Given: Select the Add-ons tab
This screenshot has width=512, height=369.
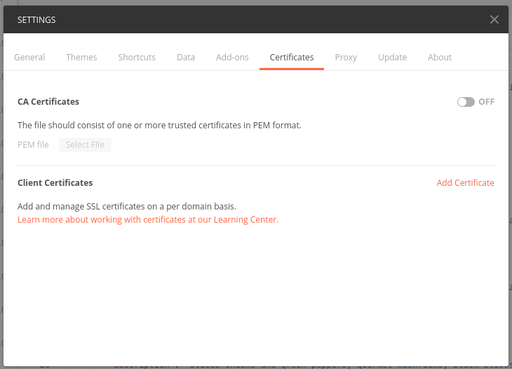Looking at the screenshot, I should click(232, 57).
